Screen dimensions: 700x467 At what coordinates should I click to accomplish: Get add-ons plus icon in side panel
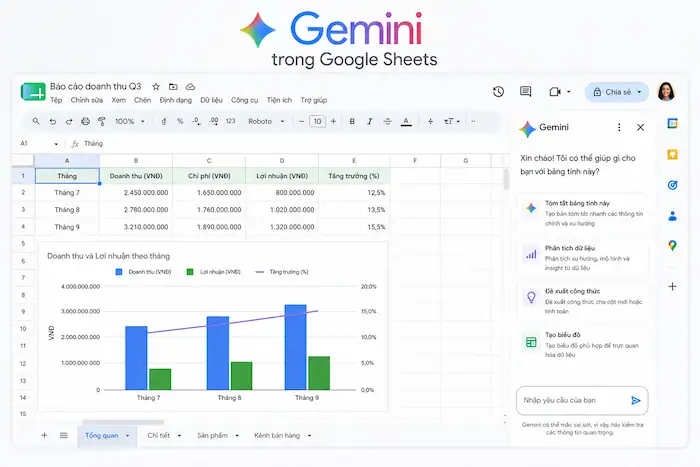click(x=672, y=286)
